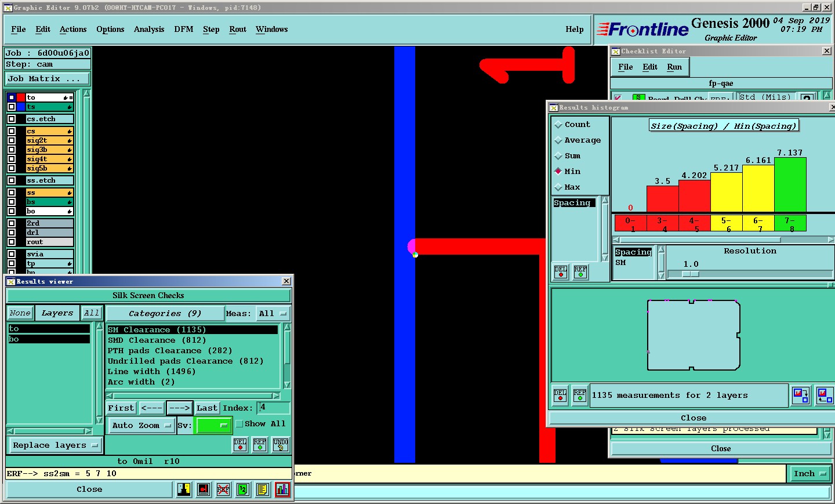Open the Edit menu in Checklist Editor
Image resolution: width=835 pixels, height=504 pixels.
650,67
